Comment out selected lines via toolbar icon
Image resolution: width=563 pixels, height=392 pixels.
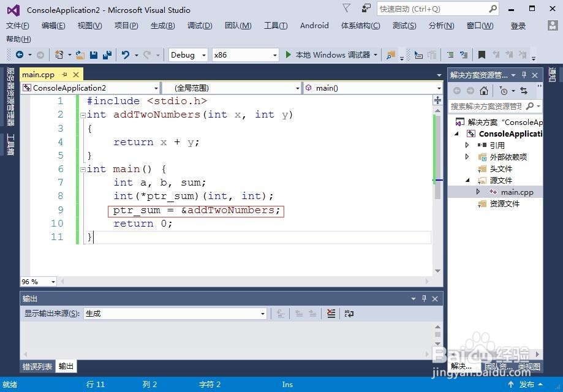(x=450, y=55)
